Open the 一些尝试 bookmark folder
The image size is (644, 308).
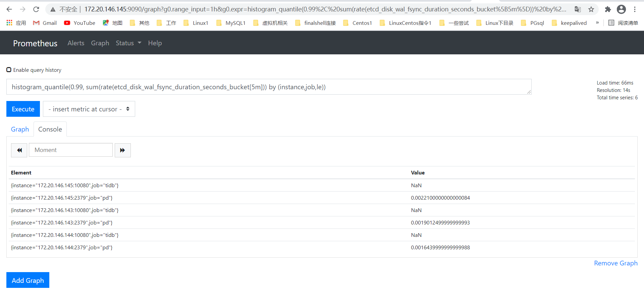click(454, 23)
